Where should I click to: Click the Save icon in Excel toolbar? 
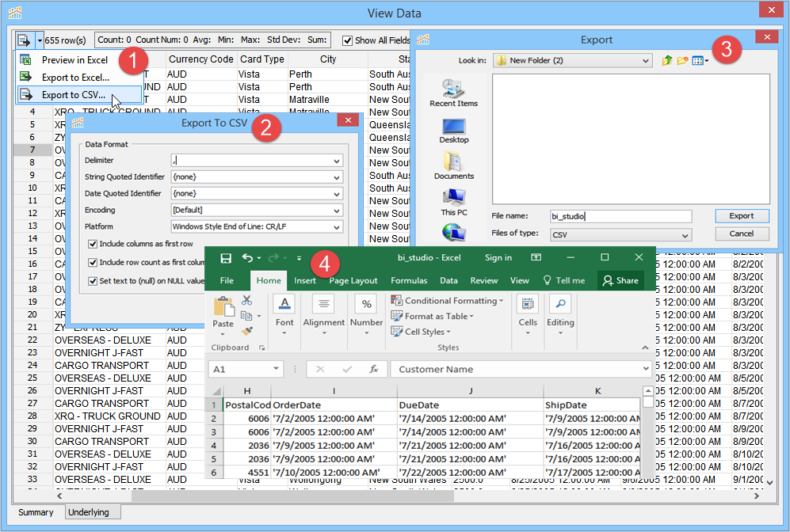[x=226, y=258]
